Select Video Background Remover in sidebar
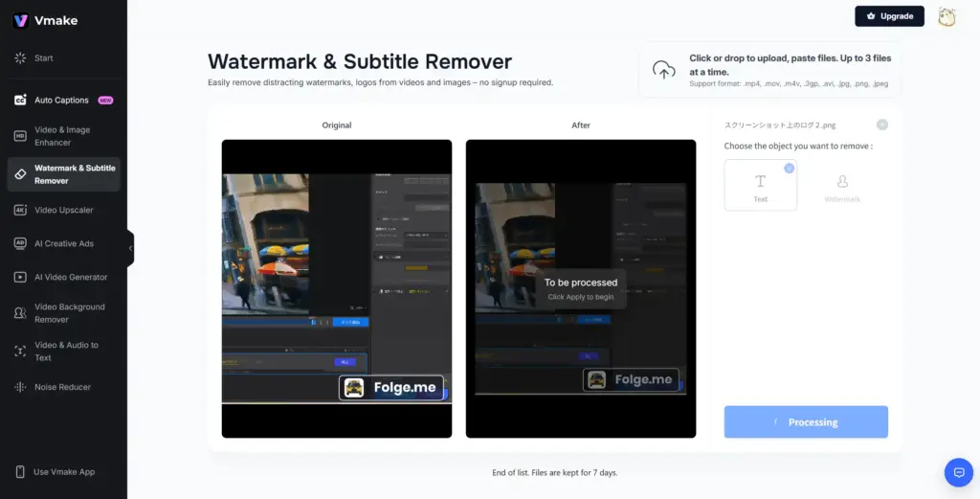The width and height of the screenshot is (980, 499). (69, 312)
